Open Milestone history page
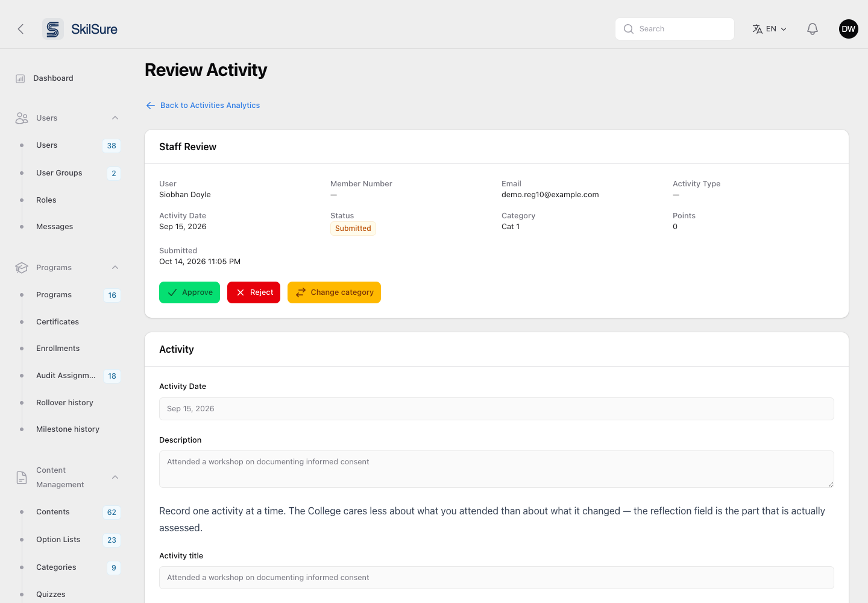 [x=68, y=429]
